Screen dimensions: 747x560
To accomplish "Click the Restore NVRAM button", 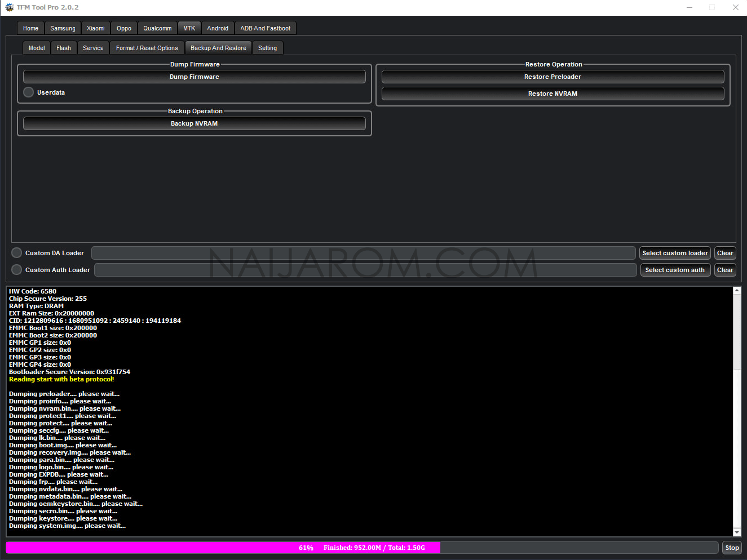I will click(552, 94).
